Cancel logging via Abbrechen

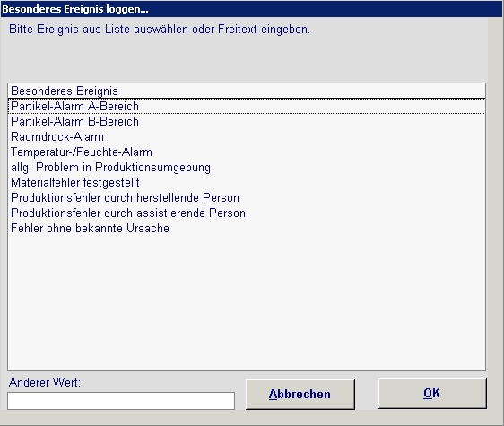click(300, 395)
